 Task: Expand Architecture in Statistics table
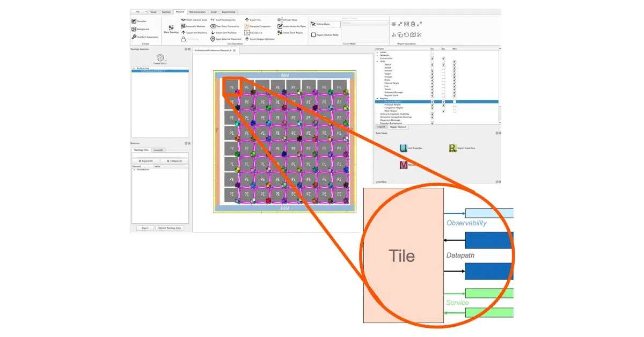[134, 169]
